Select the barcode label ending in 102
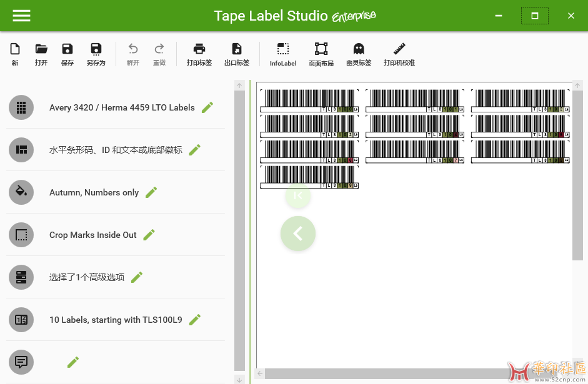 [x=520, y=101]
